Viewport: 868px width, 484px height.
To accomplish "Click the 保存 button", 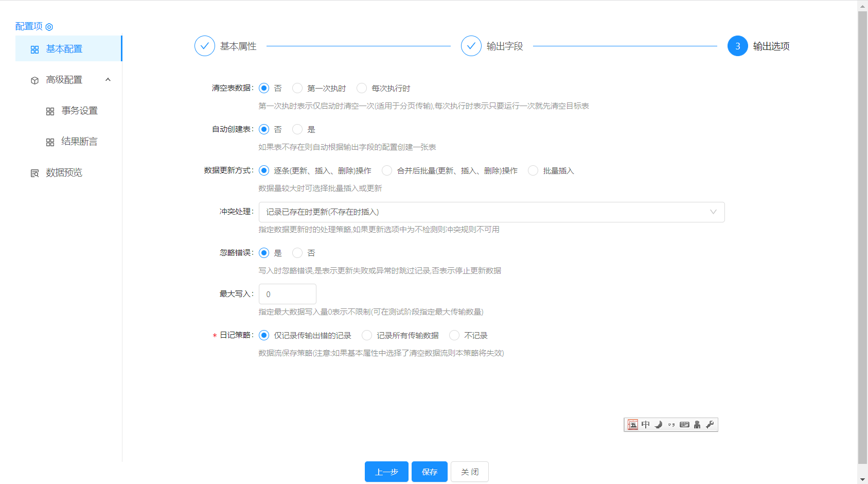I will click(x=429, y=472).
